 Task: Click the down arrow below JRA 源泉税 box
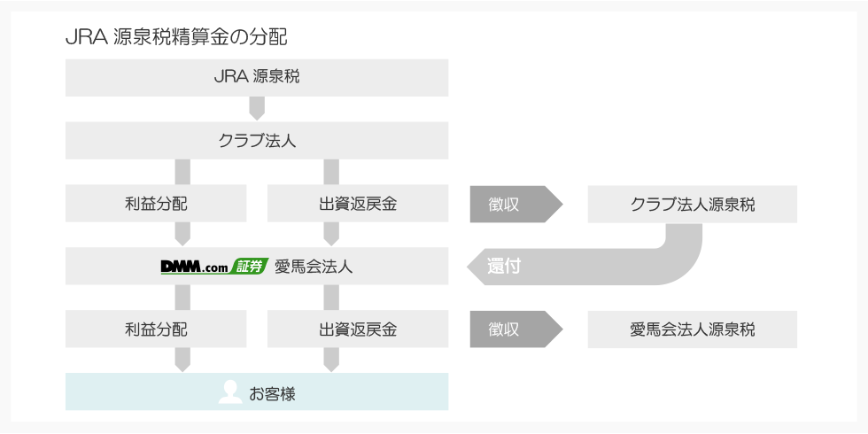(x=257, y=109)
